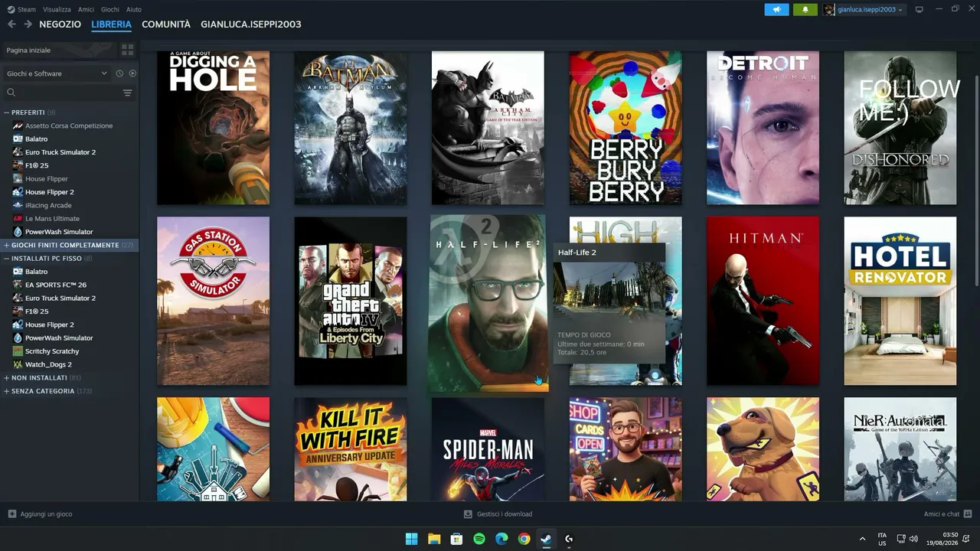Open Microsoft Edge from the taskbar
980x551 pixels.
tap(501, 539)
